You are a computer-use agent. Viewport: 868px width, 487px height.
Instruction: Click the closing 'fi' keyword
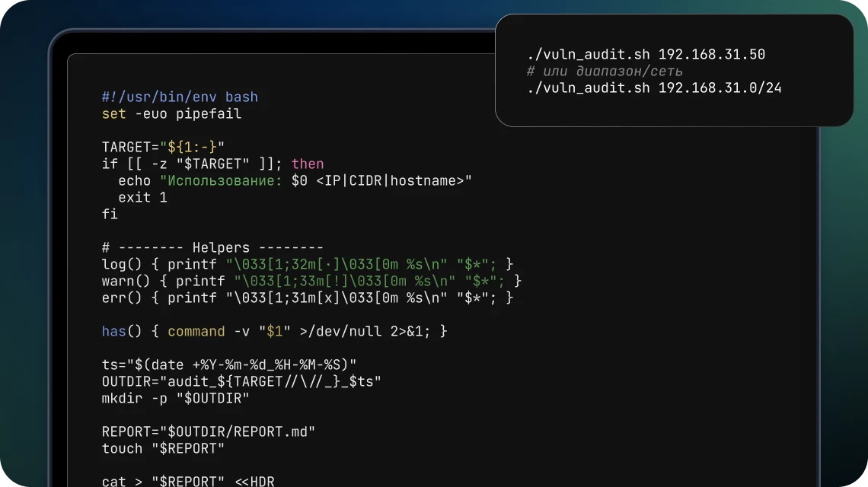(110, 214)
